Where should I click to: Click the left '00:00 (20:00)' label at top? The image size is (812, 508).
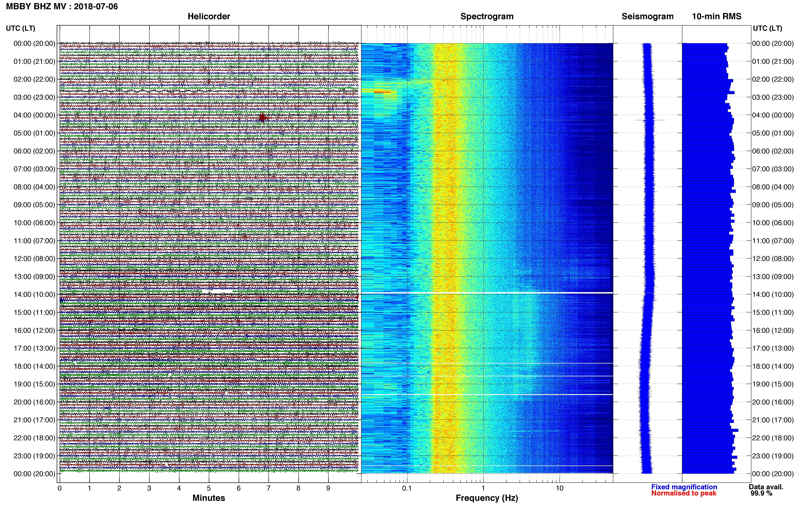(x=34, y=43)
